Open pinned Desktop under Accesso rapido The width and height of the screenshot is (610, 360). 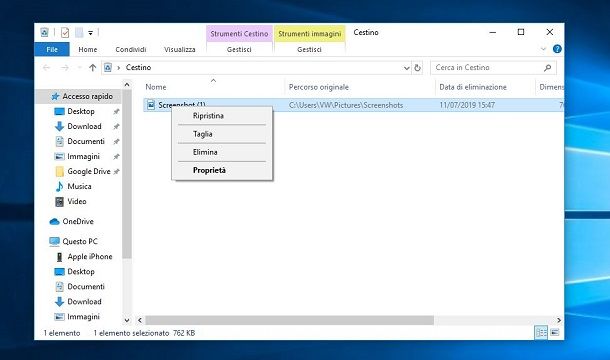(x=81, y=111)
